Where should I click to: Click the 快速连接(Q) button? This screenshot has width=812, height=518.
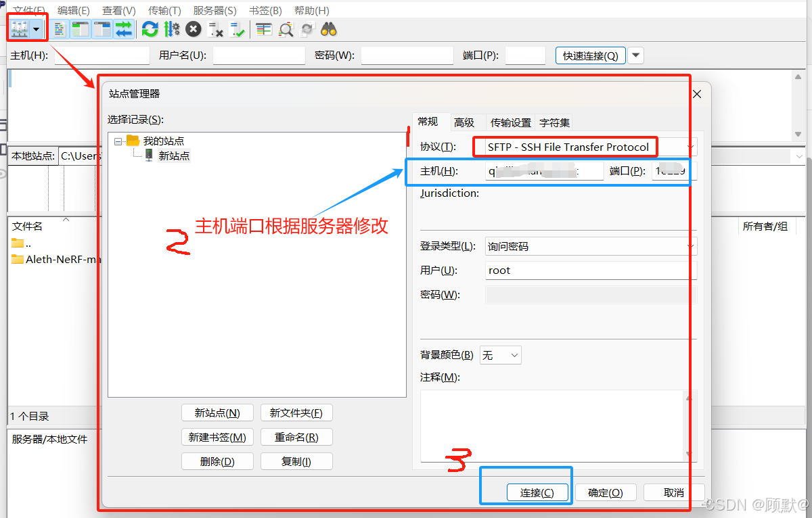[590, 55]
